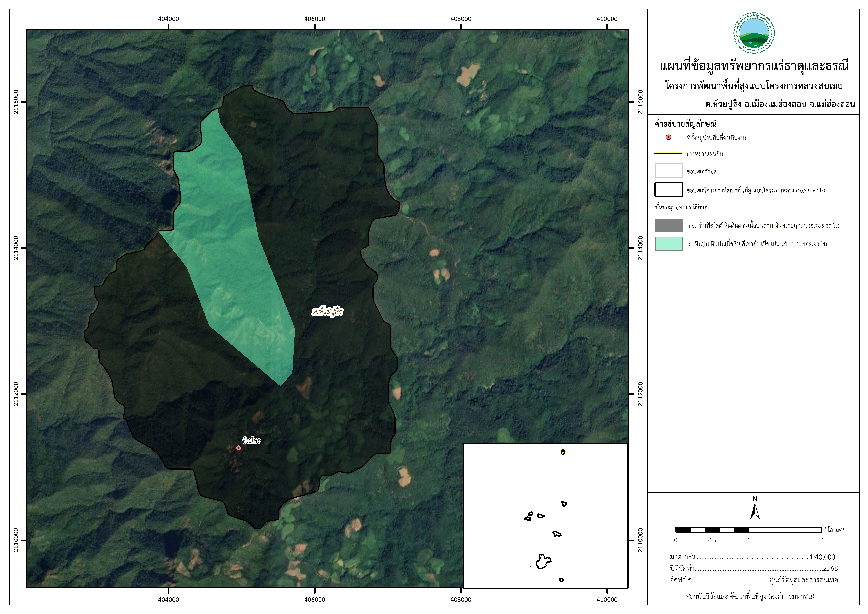
Task: Click the gray h-s rock unit swatch
Action: [x=669, y=225]
